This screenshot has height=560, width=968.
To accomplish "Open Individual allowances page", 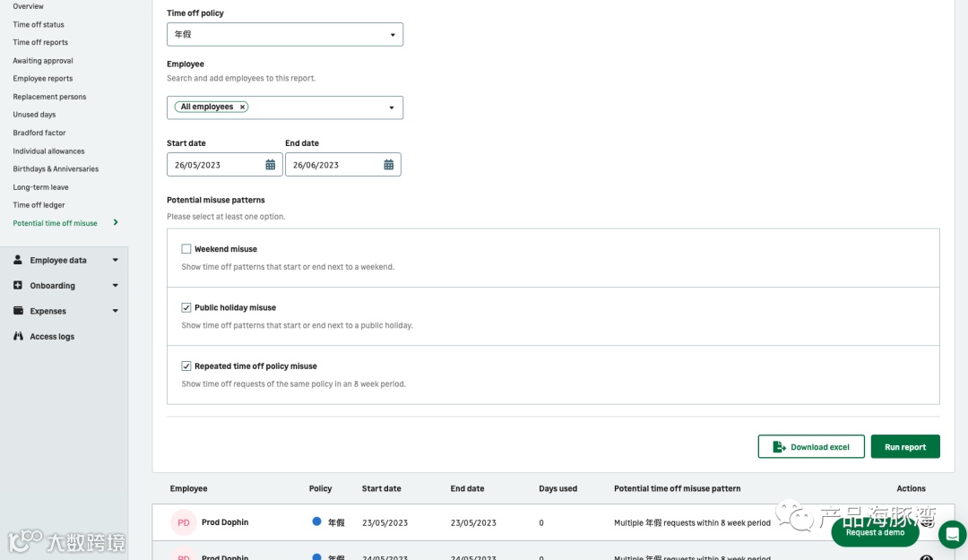I will pyautogui.click(x=48, y=151).
